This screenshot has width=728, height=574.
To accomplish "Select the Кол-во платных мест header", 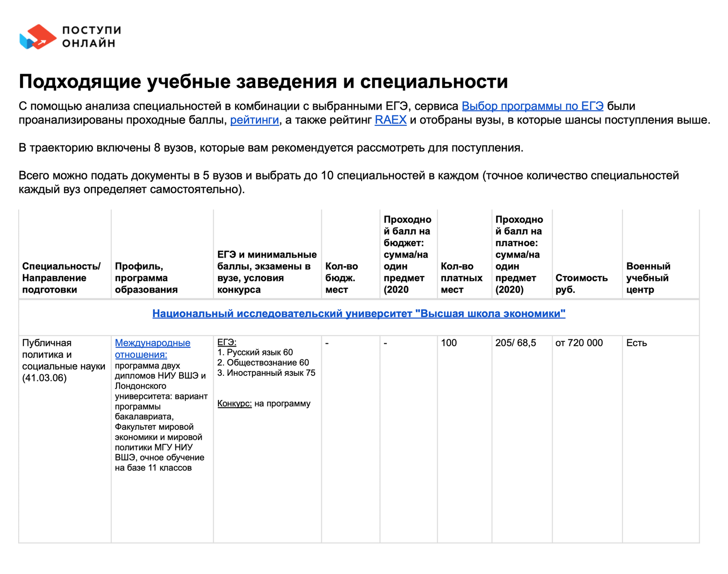I will pos(462,278).
